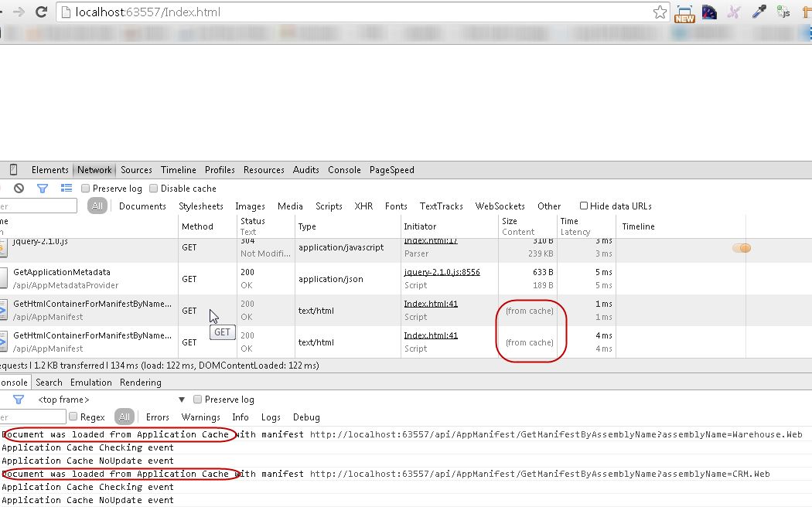The width and height of the screenshot is (812, 517).
Task: Filter network requests by WebSockets
Action: click(x=500, y=206)
